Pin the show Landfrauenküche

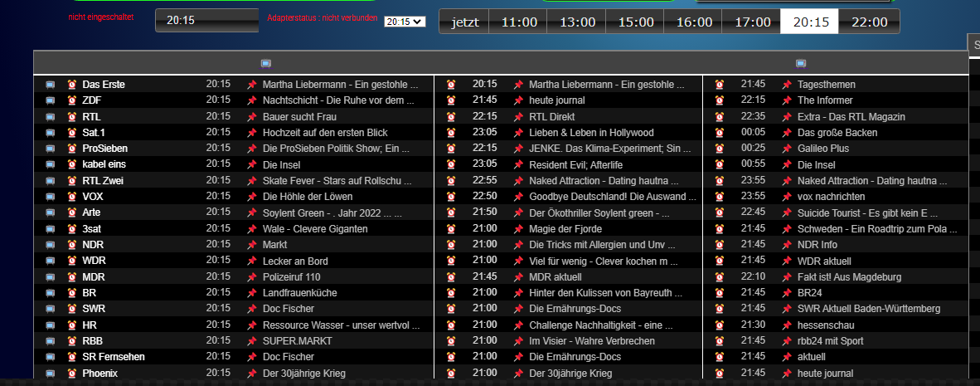252,293
